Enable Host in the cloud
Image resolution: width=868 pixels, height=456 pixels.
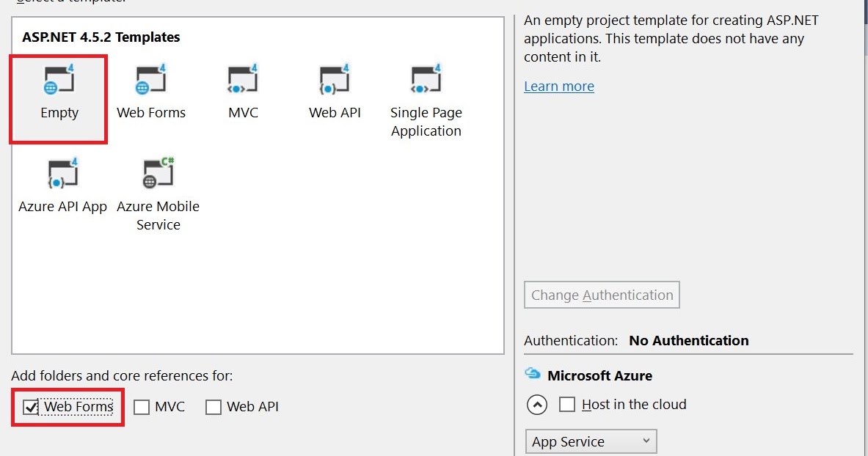pos(566,404)
